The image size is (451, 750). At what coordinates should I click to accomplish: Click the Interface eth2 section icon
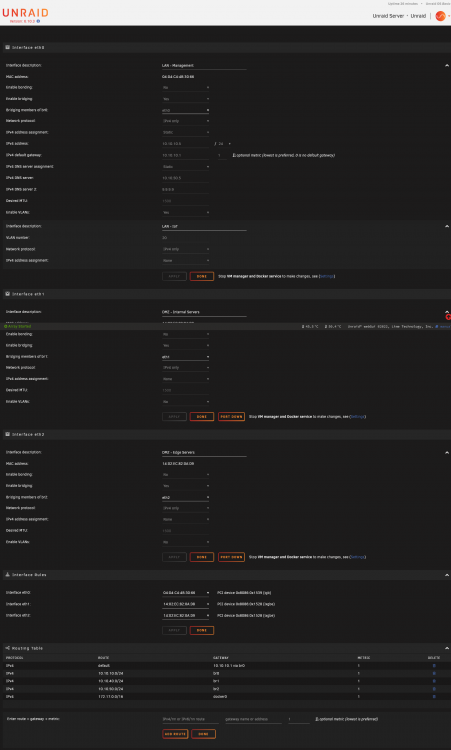8,434
